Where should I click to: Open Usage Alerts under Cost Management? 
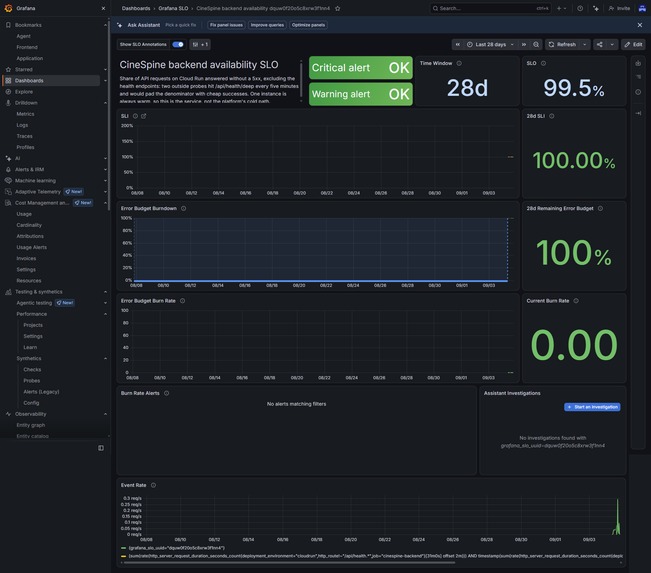coord(32,247)
